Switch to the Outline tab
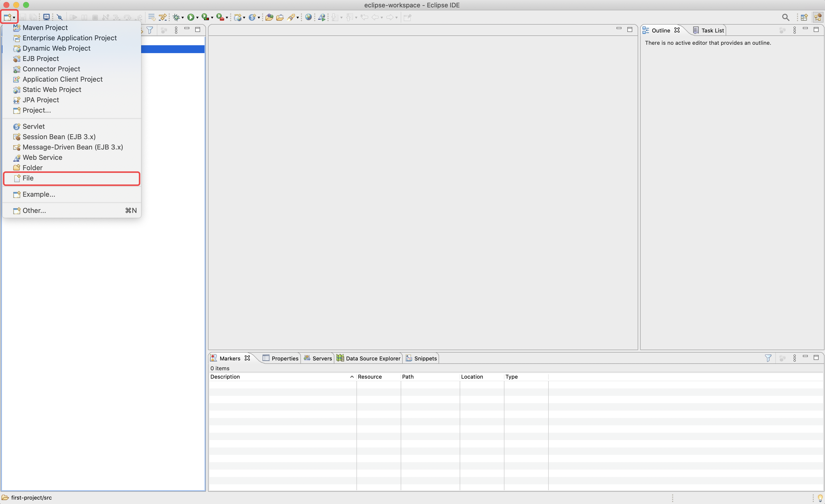The width and height of the screenshot is (825, 504). [x=661, y=30]
